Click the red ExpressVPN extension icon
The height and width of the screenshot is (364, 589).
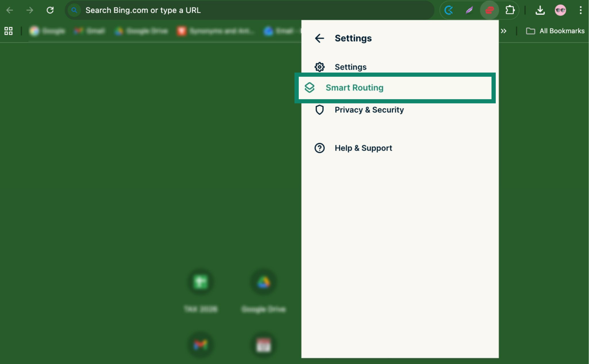click(489, 10)
